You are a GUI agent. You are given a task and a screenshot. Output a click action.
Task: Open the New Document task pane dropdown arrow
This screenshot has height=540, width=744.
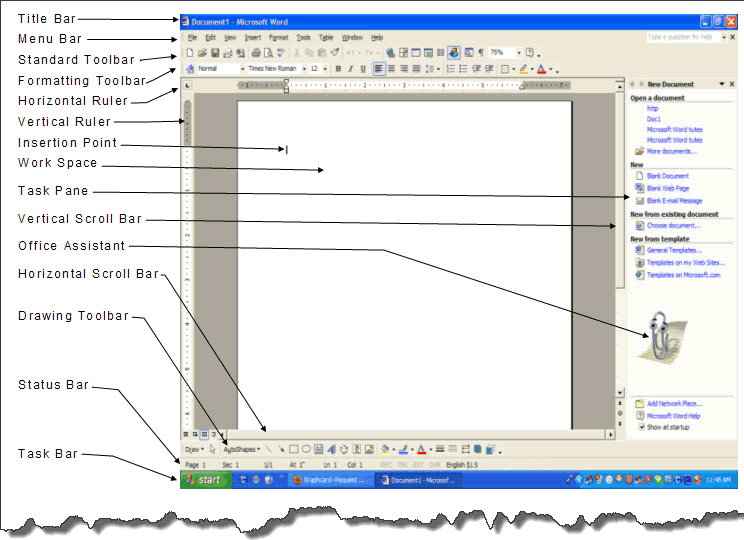(722, 84)
